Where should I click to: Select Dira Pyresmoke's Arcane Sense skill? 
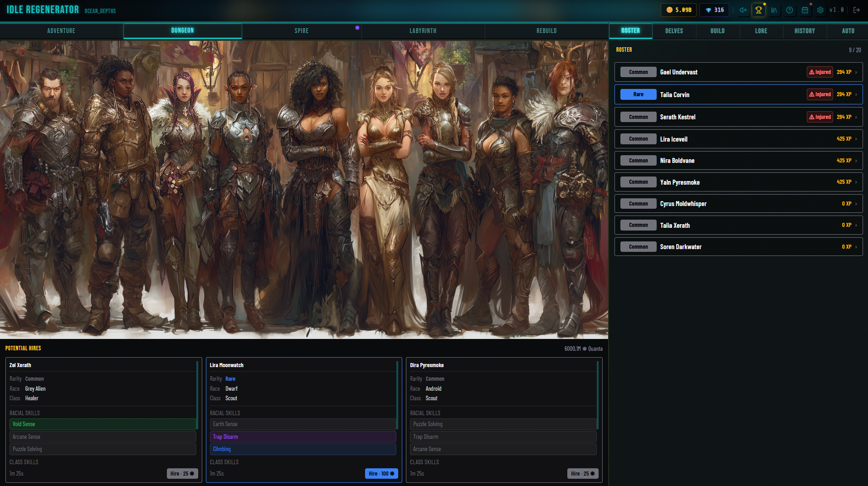point(503,449)
